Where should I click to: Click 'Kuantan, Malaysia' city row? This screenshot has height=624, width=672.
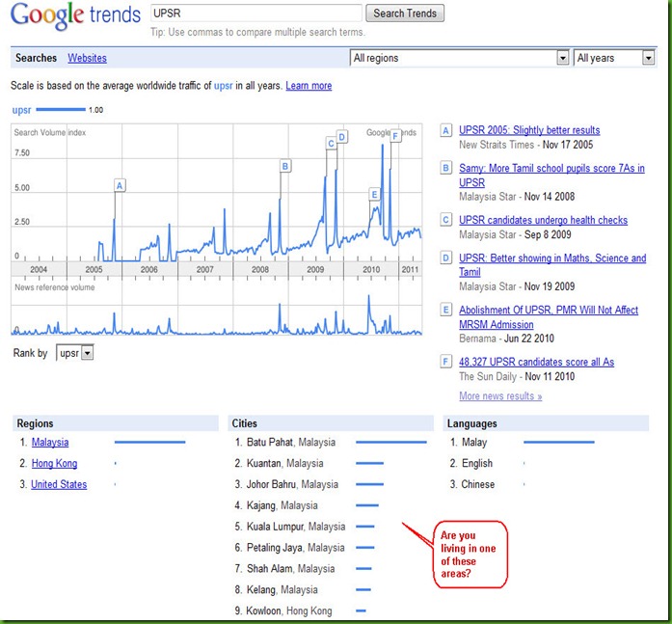tap(309, 463)
